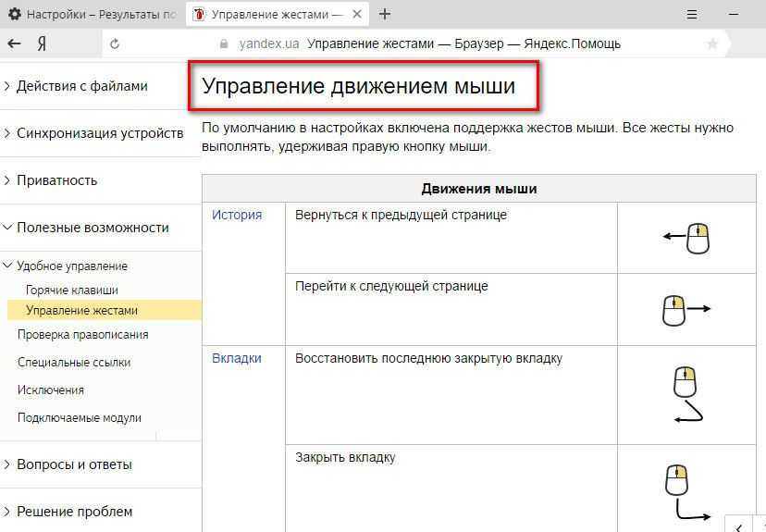Click the address bar showing yandex.ua
The height and width of the screenshot is (532, 766).
(463, 43)
